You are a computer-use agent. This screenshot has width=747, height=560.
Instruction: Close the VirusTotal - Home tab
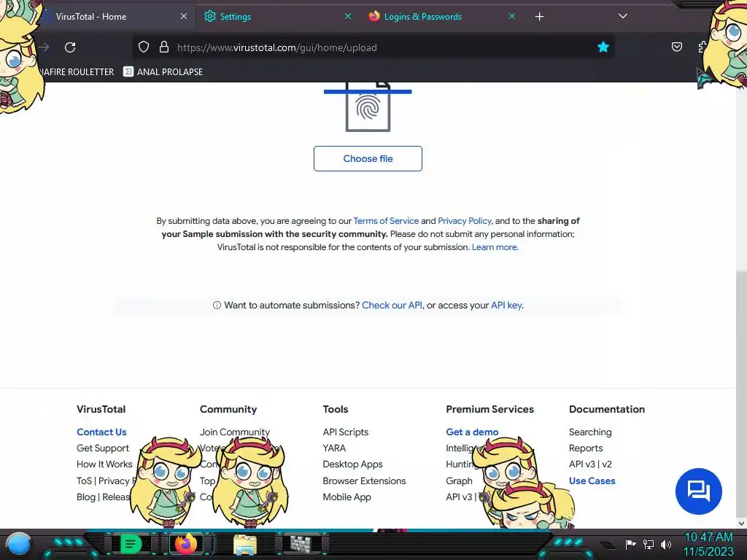click(x=184, y=16)
